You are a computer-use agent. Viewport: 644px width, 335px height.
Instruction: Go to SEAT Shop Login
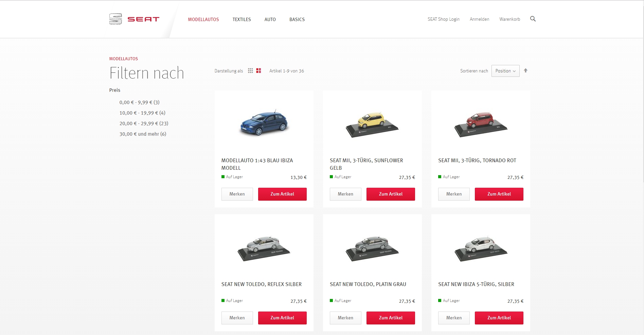click(443, 19)
